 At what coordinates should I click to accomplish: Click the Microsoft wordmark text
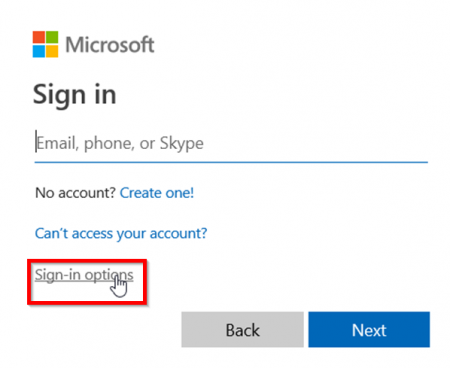coord(110,45)
